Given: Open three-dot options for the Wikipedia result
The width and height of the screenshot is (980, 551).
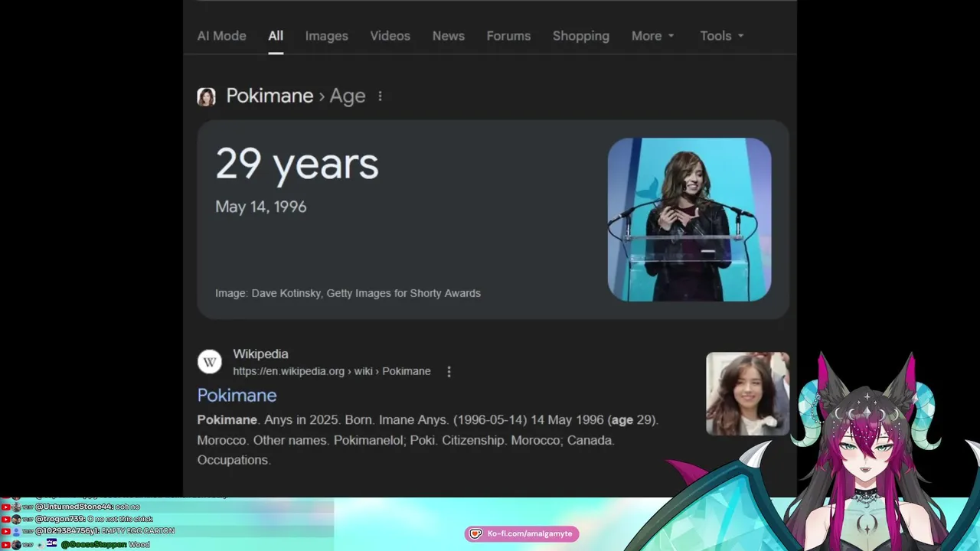Looking at the screenshot, I should click(449, 371).
